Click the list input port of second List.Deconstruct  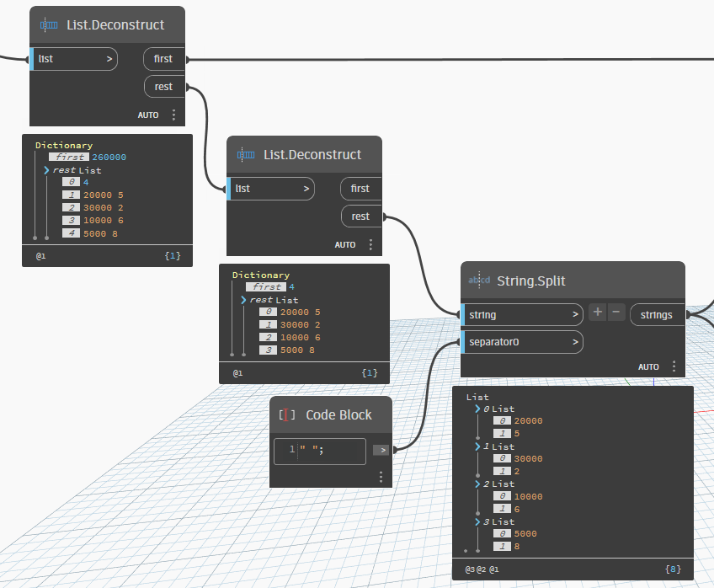270,189
